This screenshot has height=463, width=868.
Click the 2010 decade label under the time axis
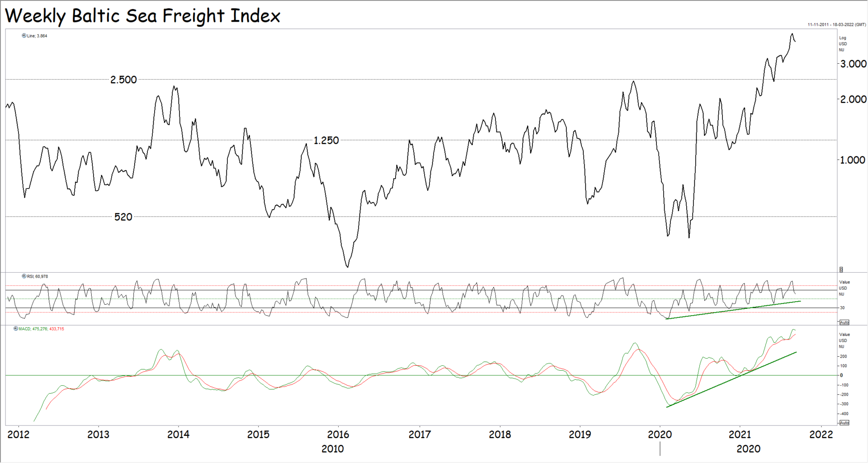click(x=332, y=449)
